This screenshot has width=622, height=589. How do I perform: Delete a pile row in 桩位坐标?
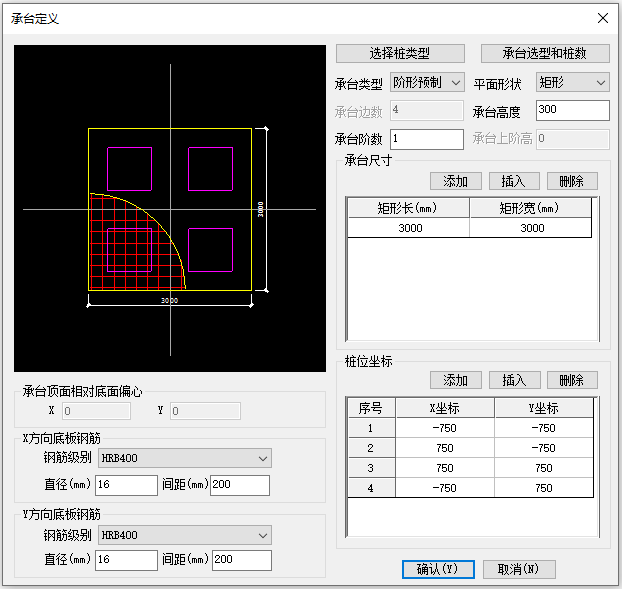(x=572, y=380)
